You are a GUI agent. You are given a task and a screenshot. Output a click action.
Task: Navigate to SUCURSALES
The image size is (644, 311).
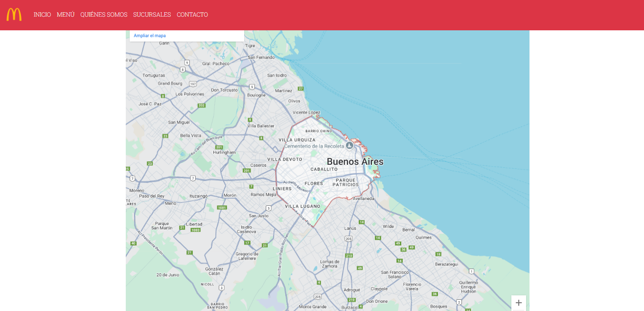[152, 15]
